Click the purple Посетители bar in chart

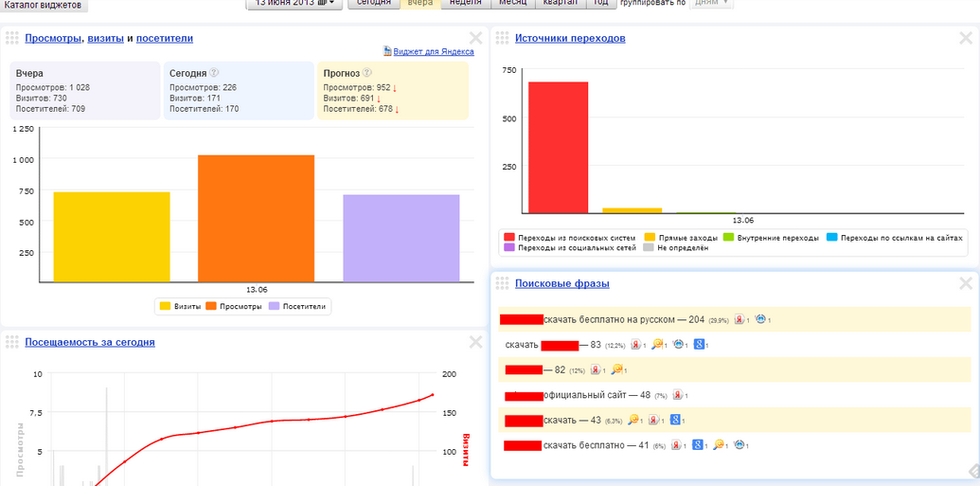(x=401, y=239)
